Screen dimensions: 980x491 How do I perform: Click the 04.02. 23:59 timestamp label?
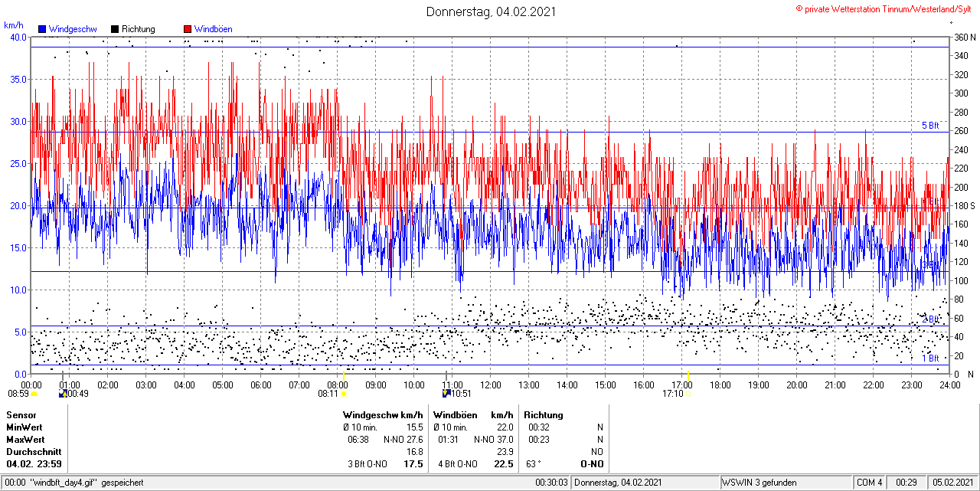(x=34, y=464)
